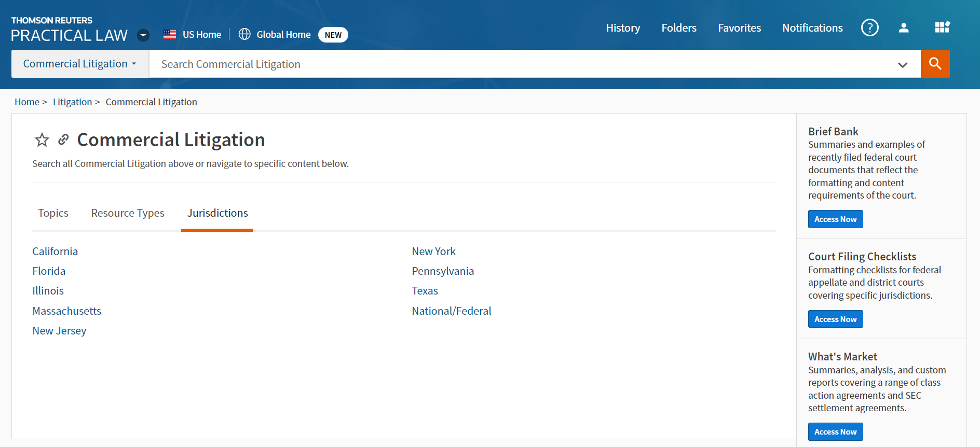Expand the Practical Law product dropdown arrow
980x447 pixels.
click(143, 35)
